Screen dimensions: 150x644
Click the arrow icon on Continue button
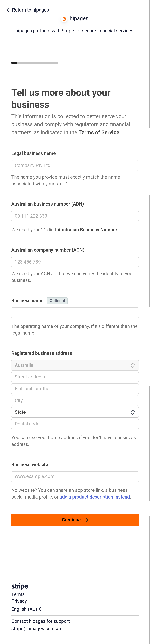tap(86, 520)
